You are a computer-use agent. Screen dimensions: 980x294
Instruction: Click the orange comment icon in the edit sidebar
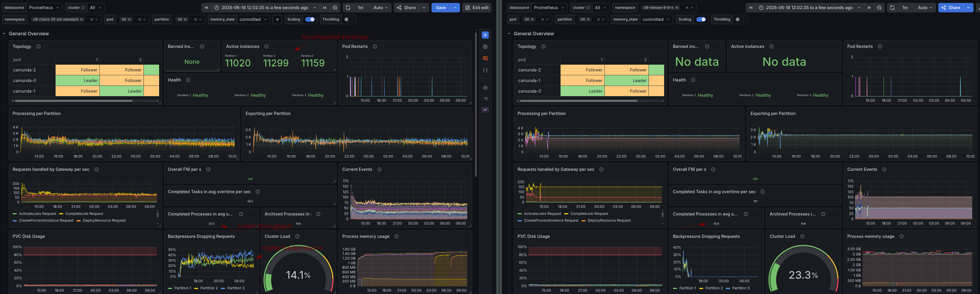pyautogui.click(x=485, y=59)
